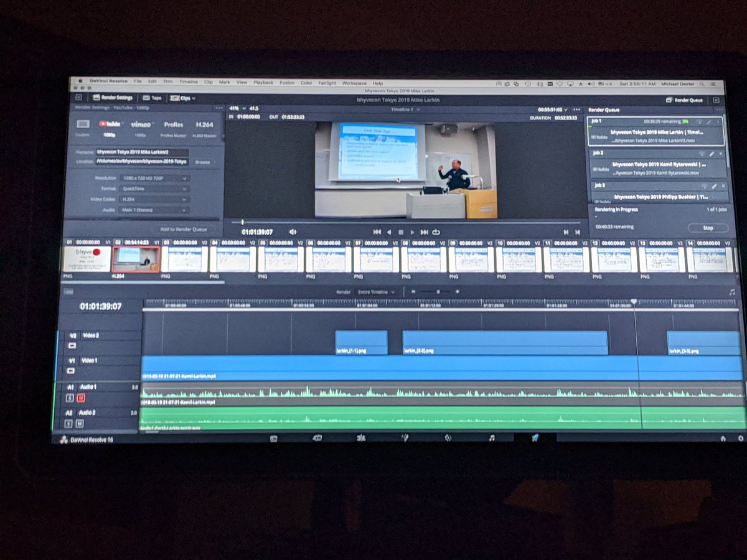Mute the Audio 2 track
The height and width of the screenshot is (560, 747).
click(80, 423)
